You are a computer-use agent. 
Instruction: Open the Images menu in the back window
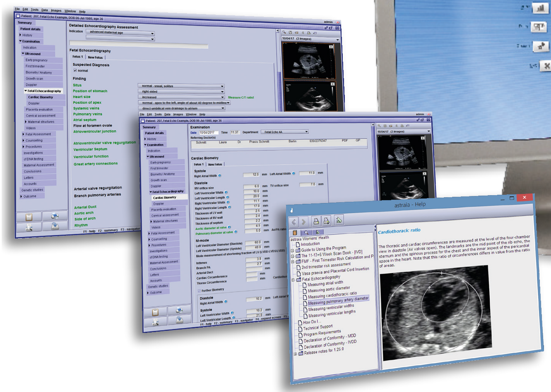point(56,10)
